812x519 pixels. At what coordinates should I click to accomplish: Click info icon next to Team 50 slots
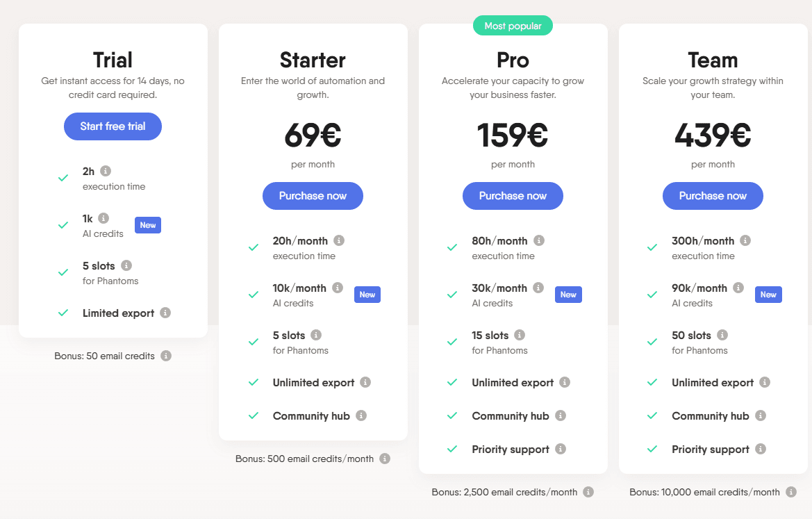click(722, 335)
